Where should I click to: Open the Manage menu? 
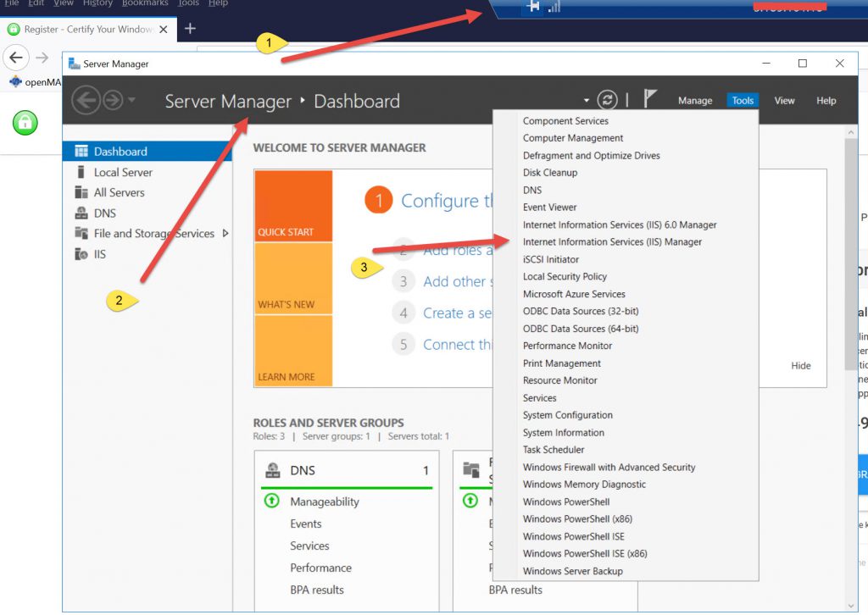pyautogui.click(x=695, y=100)
